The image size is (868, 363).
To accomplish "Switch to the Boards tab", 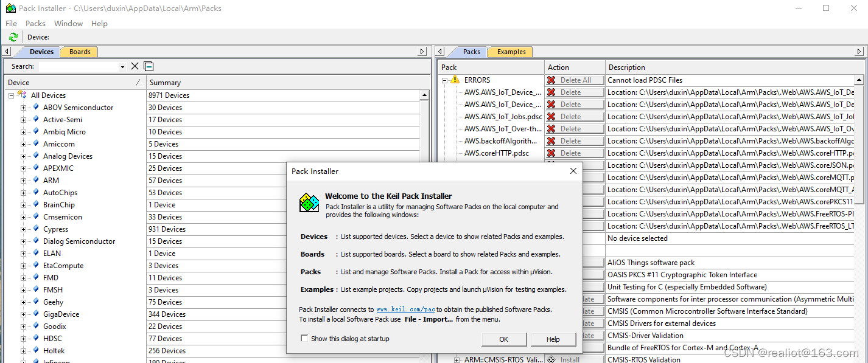I will (x=80, y=52).
